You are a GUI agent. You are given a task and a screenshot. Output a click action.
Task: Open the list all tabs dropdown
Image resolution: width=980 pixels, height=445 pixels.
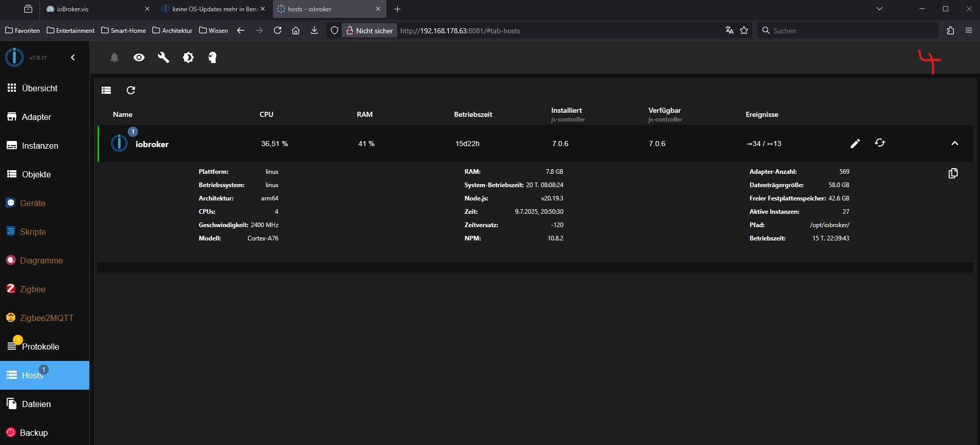[x=879, y=9]
